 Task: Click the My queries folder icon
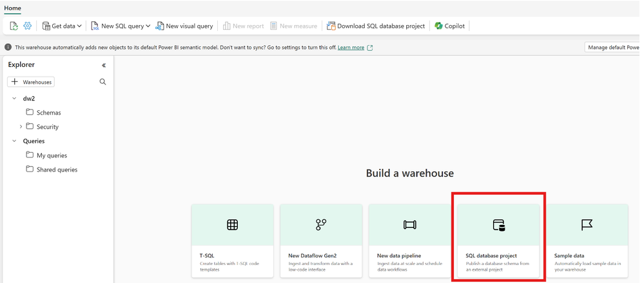click(30, 155)
